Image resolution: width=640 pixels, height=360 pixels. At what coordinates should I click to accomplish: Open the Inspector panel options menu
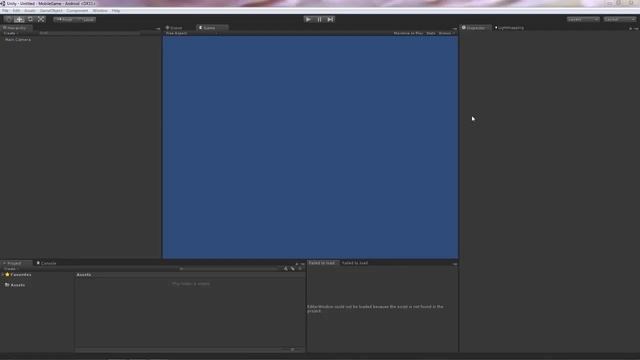click(636, 29)
